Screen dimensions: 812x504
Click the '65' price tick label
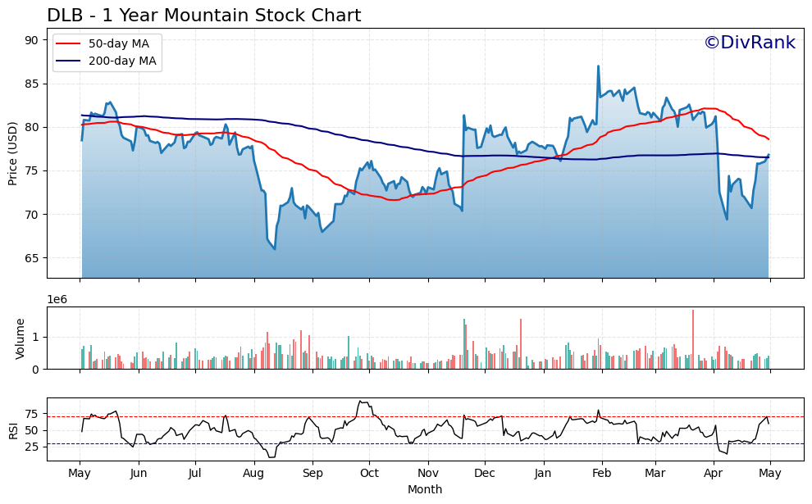coord(32,257)
